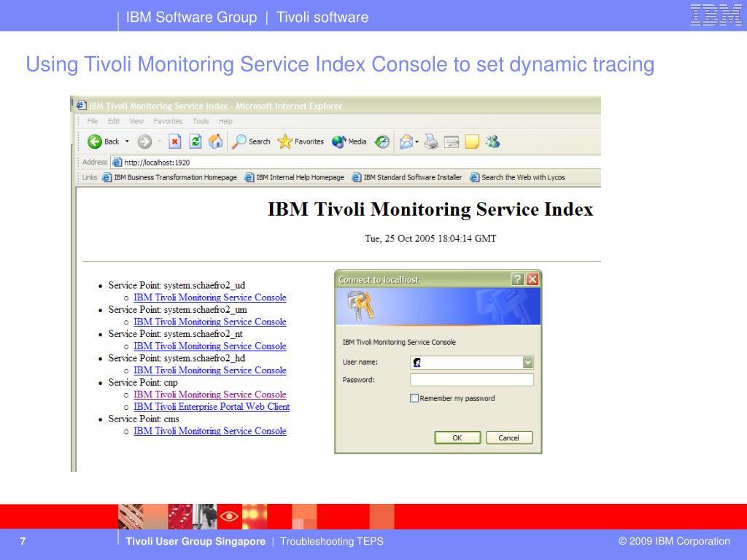
Task: Click text Service Point: system.schaefro2_hd
Action: [177, 358]
